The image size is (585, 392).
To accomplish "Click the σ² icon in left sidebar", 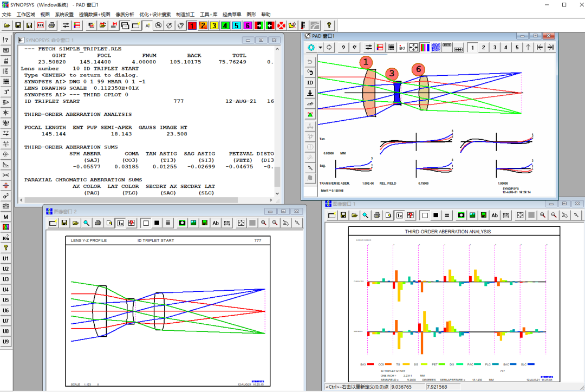I will pyautogui.click(x=6, y=196).
